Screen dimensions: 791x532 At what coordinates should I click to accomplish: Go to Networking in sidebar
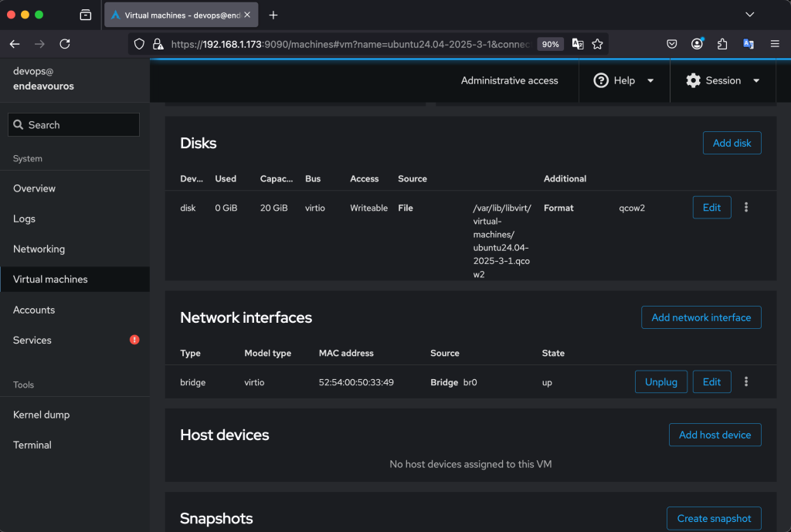pos(39,249)
